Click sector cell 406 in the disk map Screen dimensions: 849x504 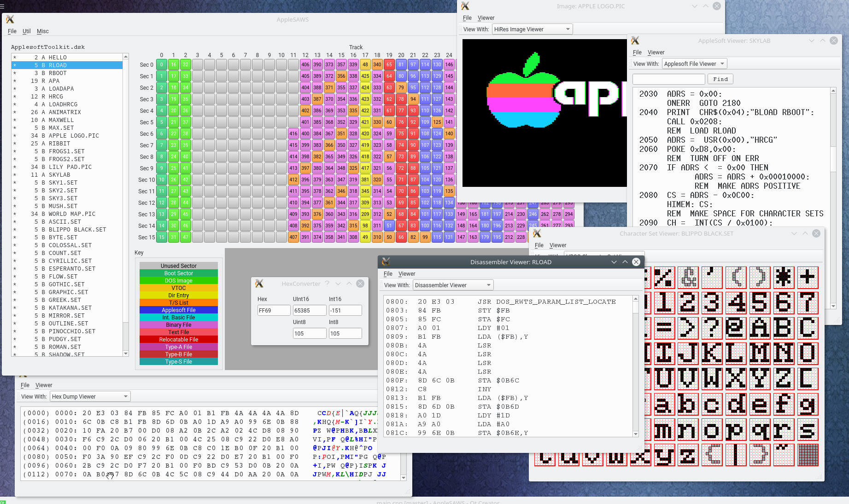pyautogui.click(x=305, y=64)
